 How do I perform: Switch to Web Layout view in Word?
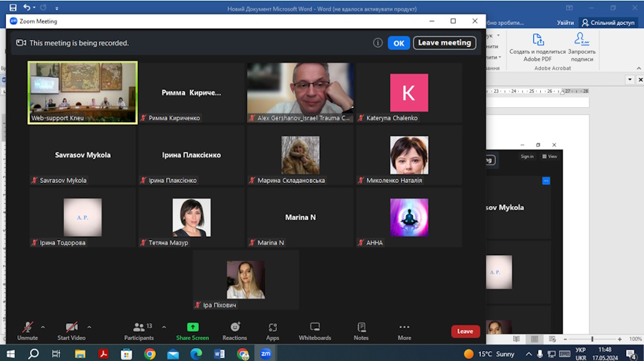pyautogui.click(x=552, y=340)
